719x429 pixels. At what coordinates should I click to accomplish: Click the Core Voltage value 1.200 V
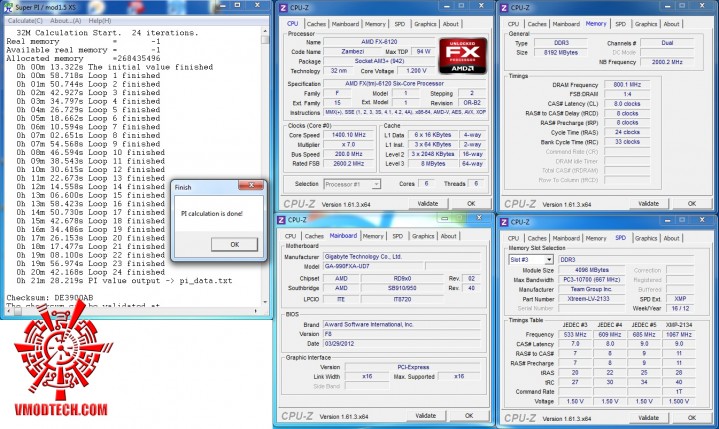tap(416, 71)
